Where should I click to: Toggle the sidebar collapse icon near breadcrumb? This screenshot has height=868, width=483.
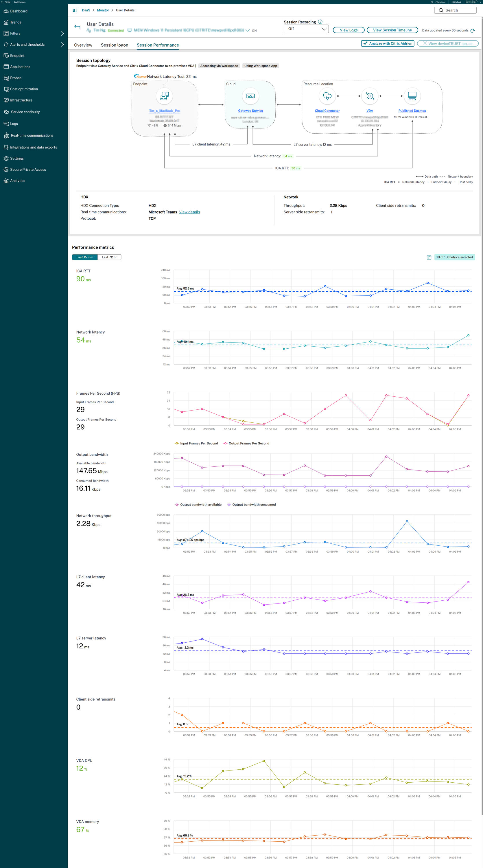click(75, 10)
